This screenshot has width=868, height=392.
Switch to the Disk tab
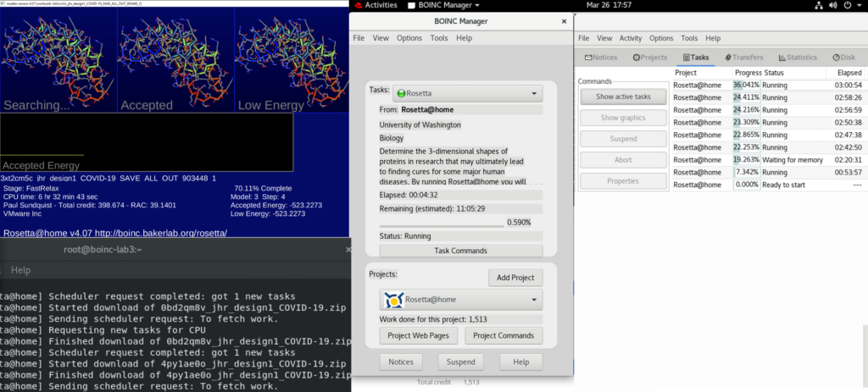843,58
